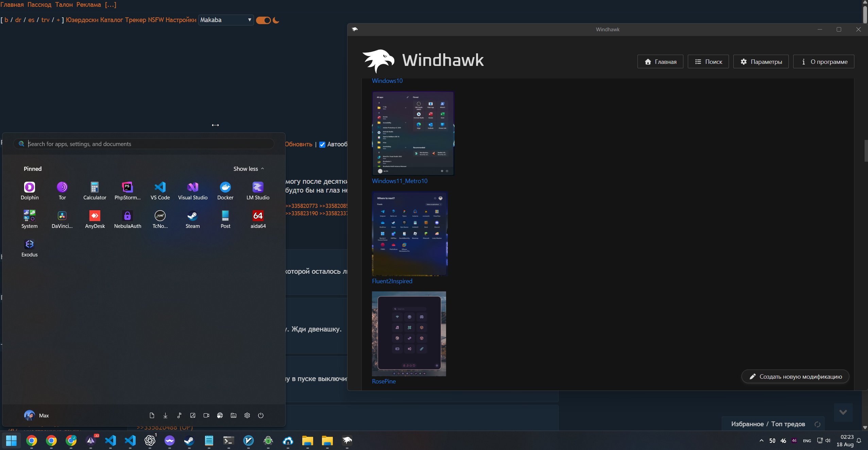This screenshot has width=868, height=450.
Task: Click the Windhawk window scrollbar thumb
Action: pyautogui.click(x=866, y=151)
